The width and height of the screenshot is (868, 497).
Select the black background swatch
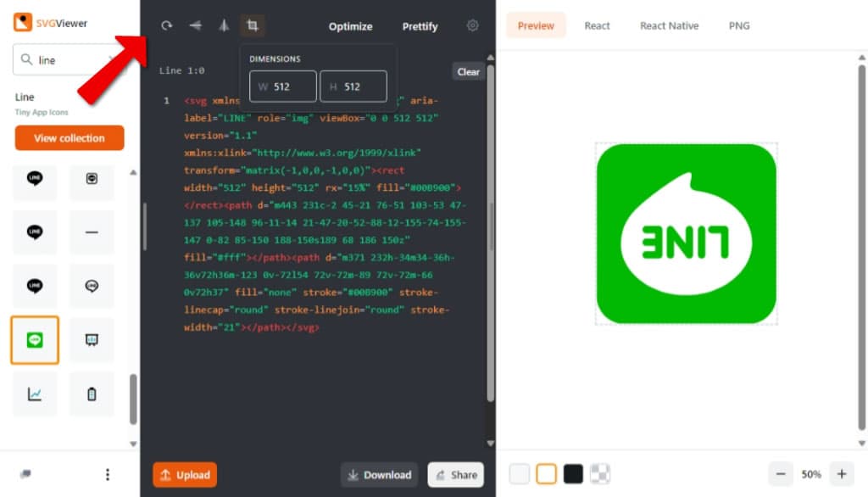click(573, 474)
